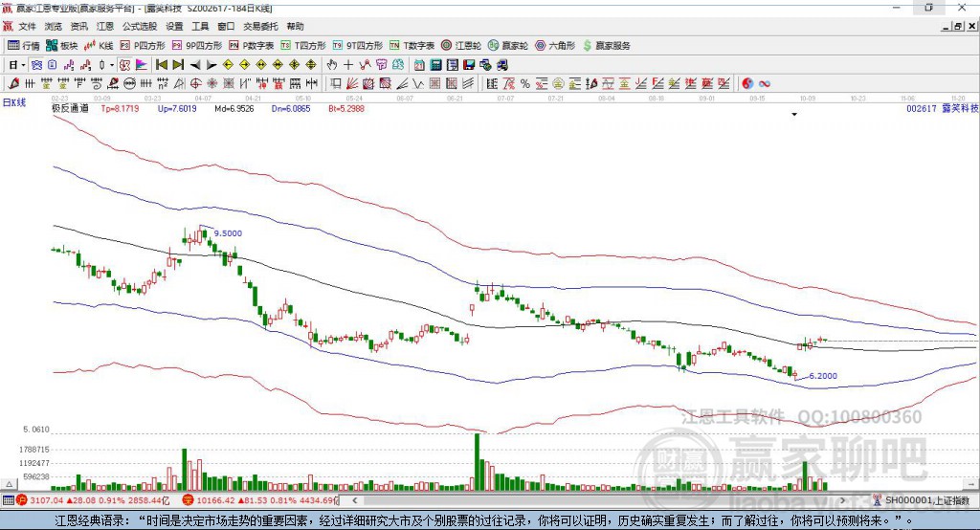Expand the small triangle chart marker dropdown
Screen dimensions: 980x530
point(794,115)
